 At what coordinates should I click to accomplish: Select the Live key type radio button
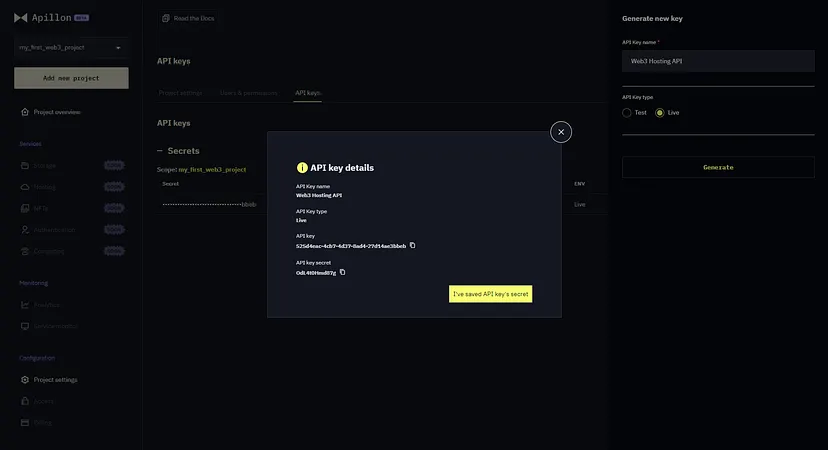659,113
